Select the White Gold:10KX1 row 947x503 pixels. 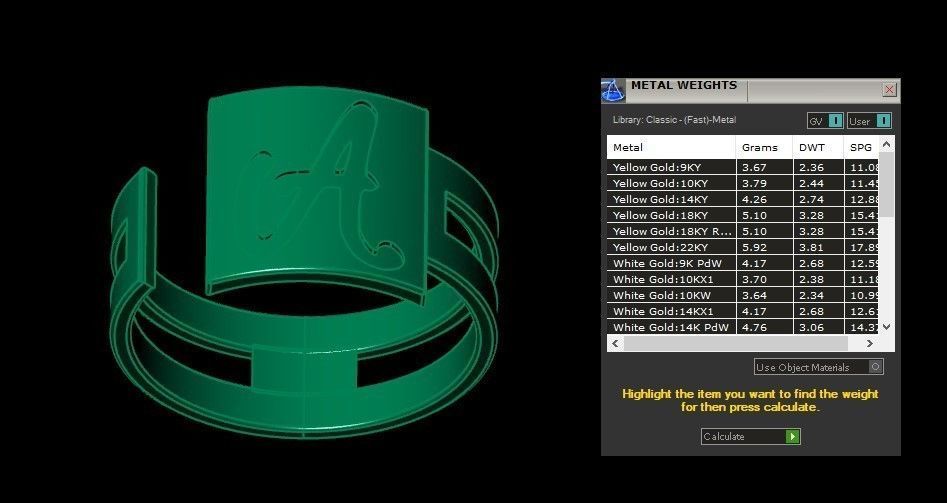coord(743,279)
